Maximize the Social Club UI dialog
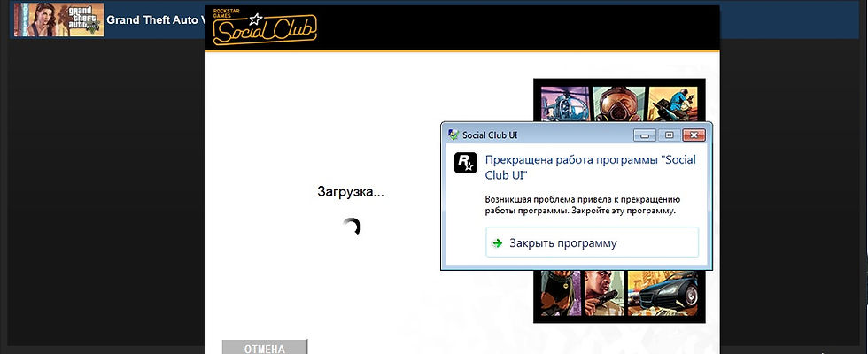 tap(670, 135)
